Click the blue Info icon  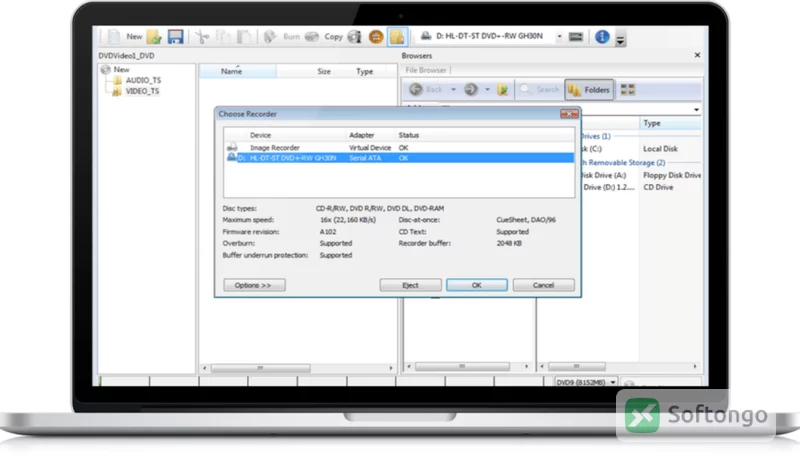pos(602,37)
